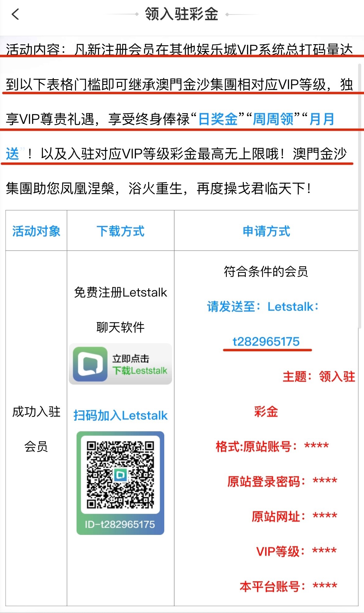This screenshot has height=613, width=364.
Task: Click the ID-t282965175 label under QR code
Action: click(120, 524)
